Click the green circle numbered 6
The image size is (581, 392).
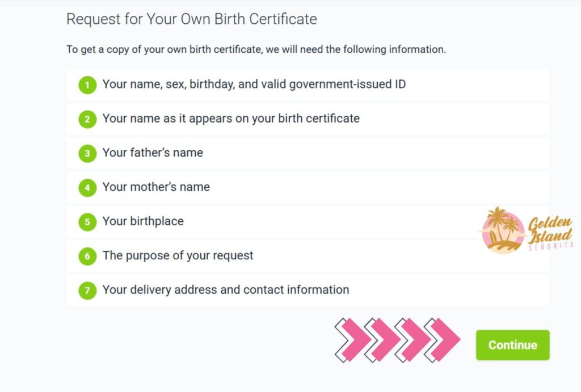tap(87, 256)
